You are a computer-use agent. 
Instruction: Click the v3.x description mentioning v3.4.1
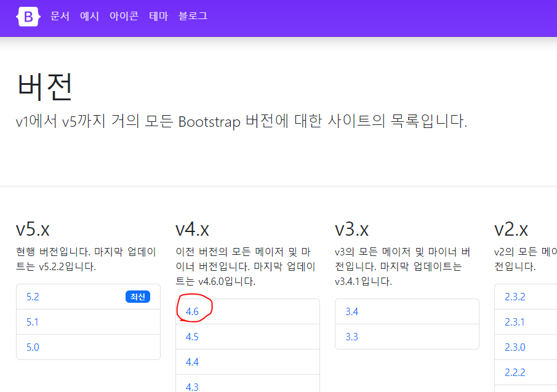click(403, 266)
